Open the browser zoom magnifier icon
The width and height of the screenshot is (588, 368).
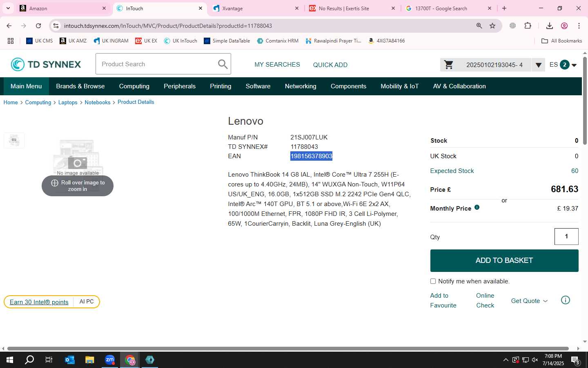[x=479, y=26]
